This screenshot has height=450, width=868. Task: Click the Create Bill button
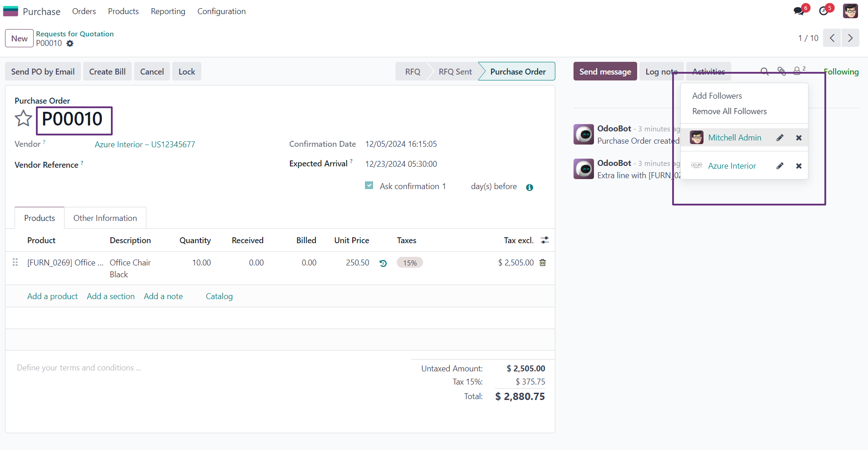(107, 71)
